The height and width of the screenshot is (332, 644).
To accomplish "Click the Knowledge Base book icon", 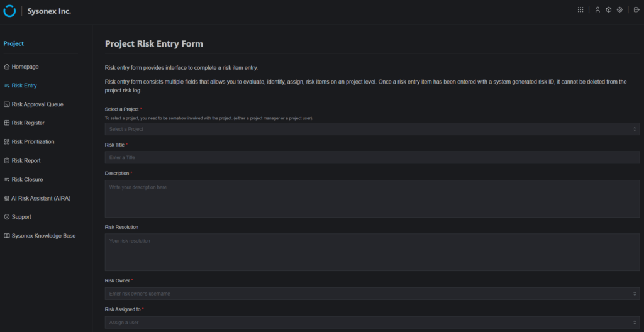I will 6,236.
